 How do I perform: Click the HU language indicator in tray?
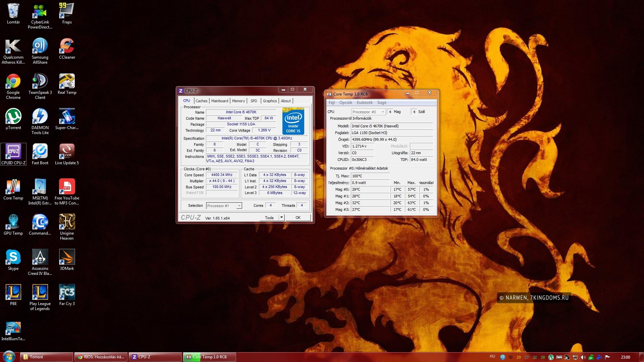[x=492, y=357]
